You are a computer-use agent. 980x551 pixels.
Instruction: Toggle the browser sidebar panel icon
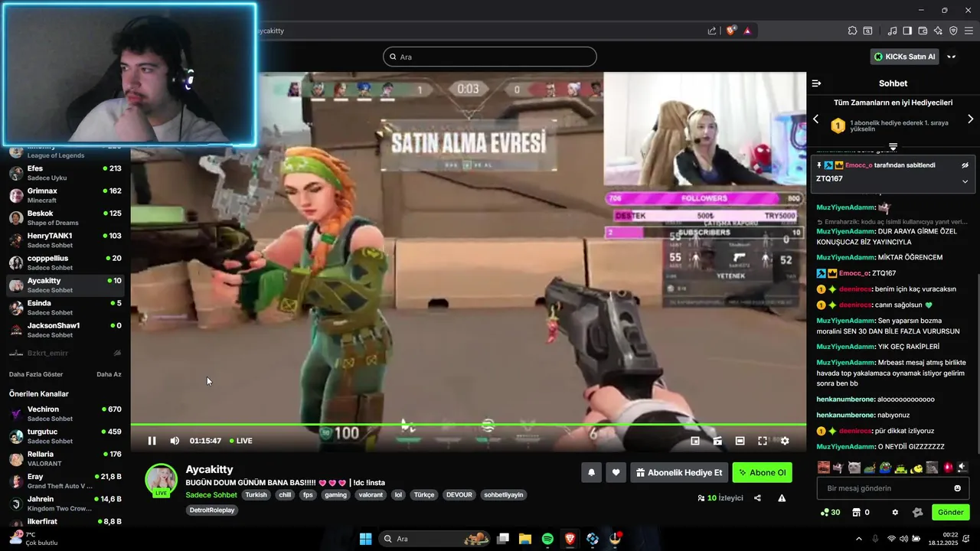pyautogui.click(x=907, y=31)
